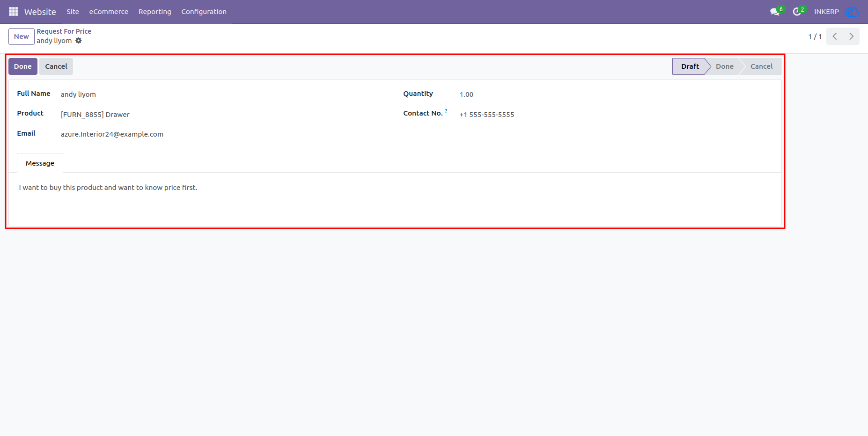Select the Draft status stage
The image size is (868, 436).
click(690, 66)
